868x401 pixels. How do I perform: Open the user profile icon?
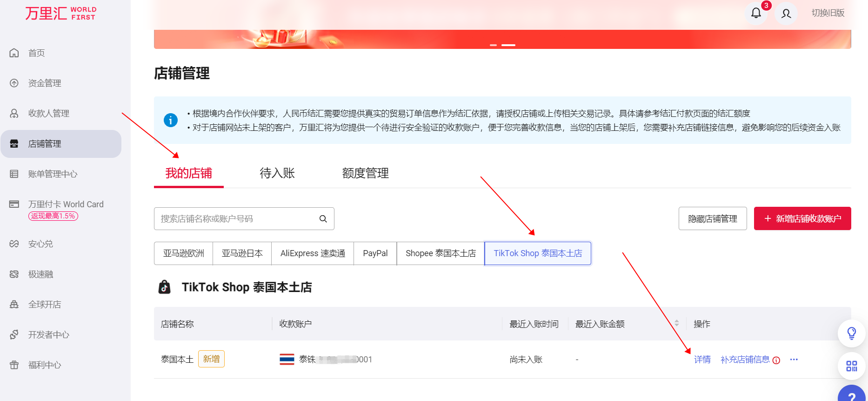tap(786, 14)
